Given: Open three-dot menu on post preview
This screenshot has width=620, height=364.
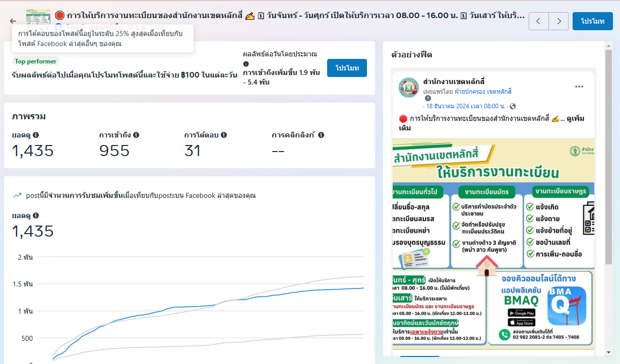Looking at the screenshot, I should (x=579, y=87).
